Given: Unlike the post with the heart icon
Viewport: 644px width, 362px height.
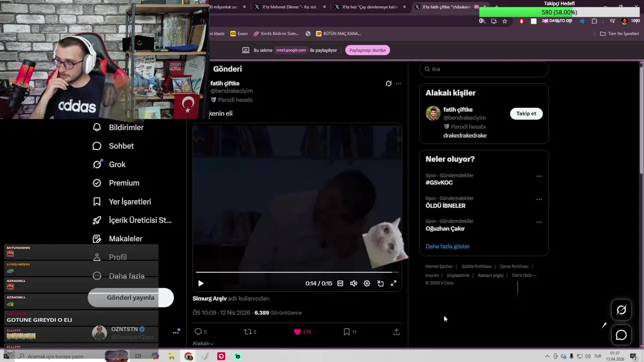Looking at the screenshot, I should pos(297,332).
